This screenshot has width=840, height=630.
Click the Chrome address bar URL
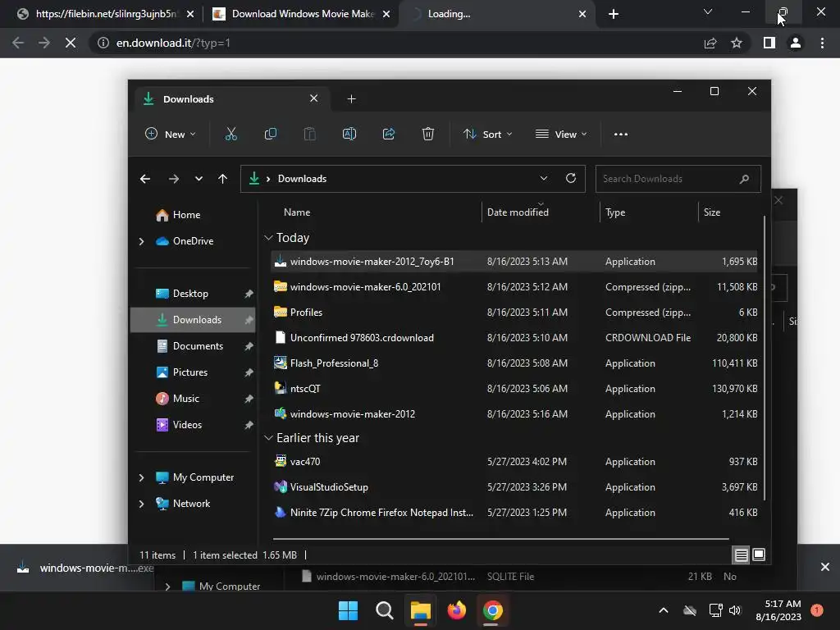click(173, 43)
